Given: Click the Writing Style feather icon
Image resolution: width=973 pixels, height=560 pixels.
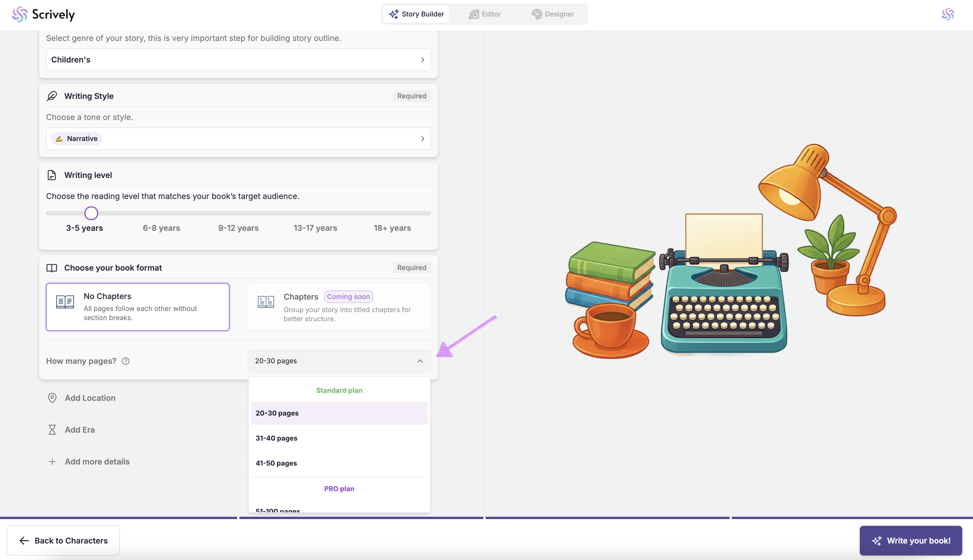Looking at the screenshot, I should (52, 96).
